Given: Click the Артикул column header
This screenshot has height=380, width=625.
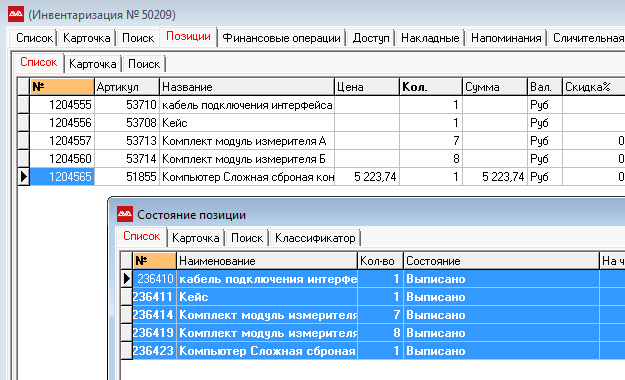Looking at the screenshot, I should click(x=127, y=87).
